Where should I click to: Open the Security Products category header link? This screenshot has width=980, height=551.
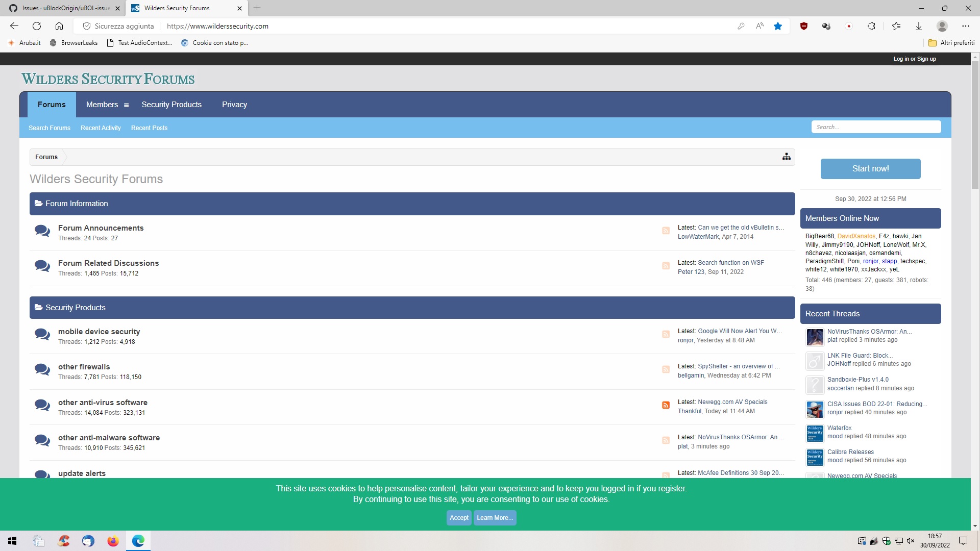75,308
